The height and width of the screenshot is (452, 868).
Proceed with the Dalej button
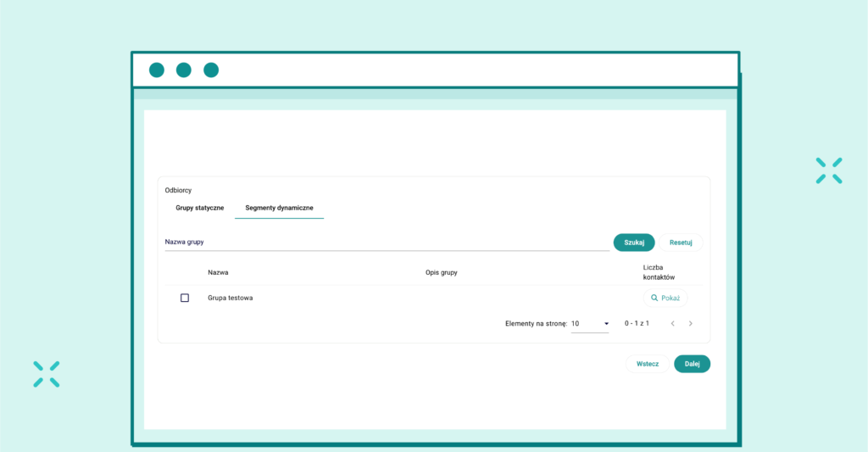click(x=692, y=364)
